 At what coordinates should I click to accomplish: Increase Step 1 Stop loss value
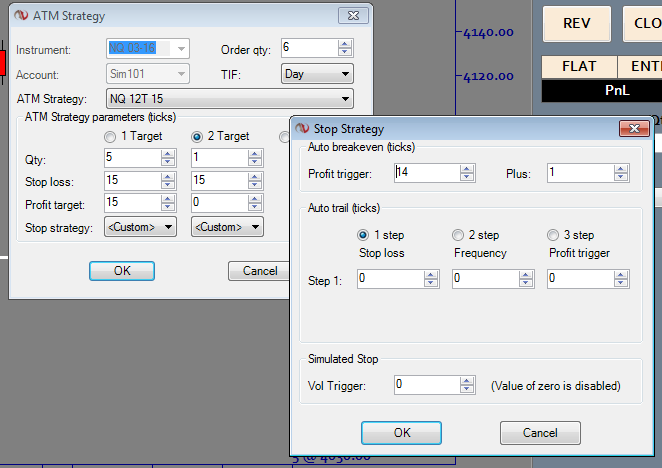pos(431,275)
